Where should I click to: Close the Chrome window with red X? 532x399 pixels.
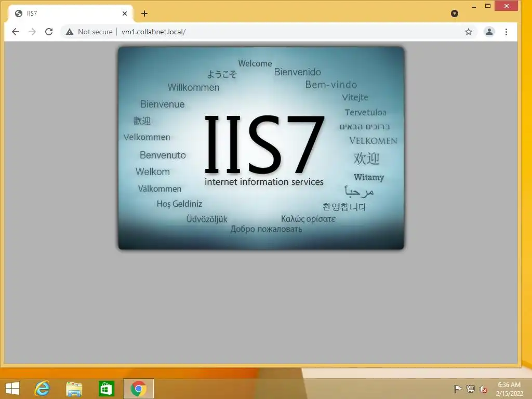pos(506,6)
